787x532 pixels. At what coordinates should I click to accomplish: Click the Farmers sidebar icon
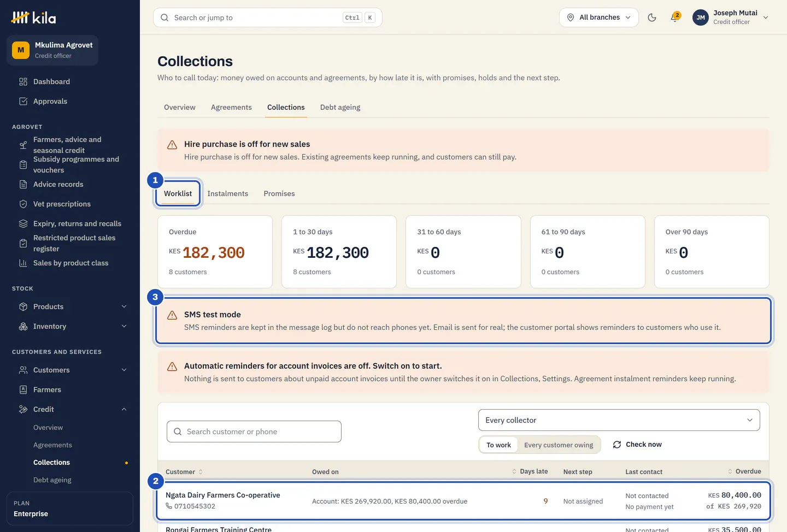pos(23,390)
